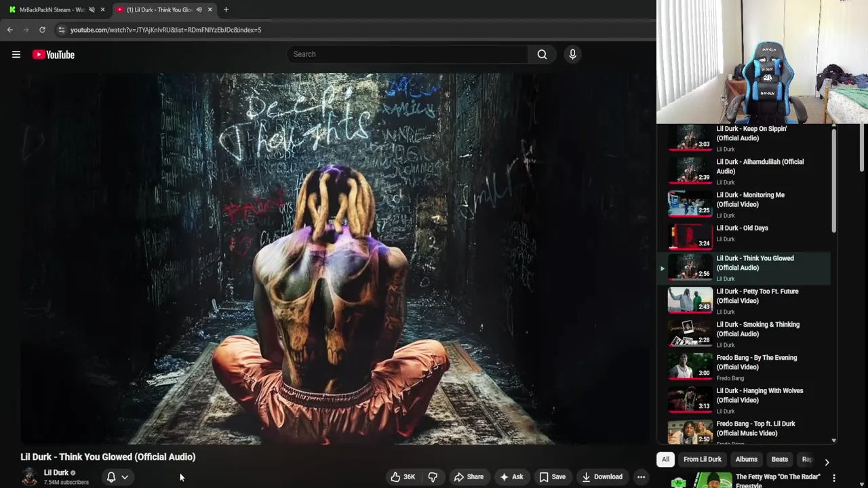Play Fredo Bang - Top ft. Lil Durk
Viewport: 868px width, 488px height.
click(x=745, y=431)
